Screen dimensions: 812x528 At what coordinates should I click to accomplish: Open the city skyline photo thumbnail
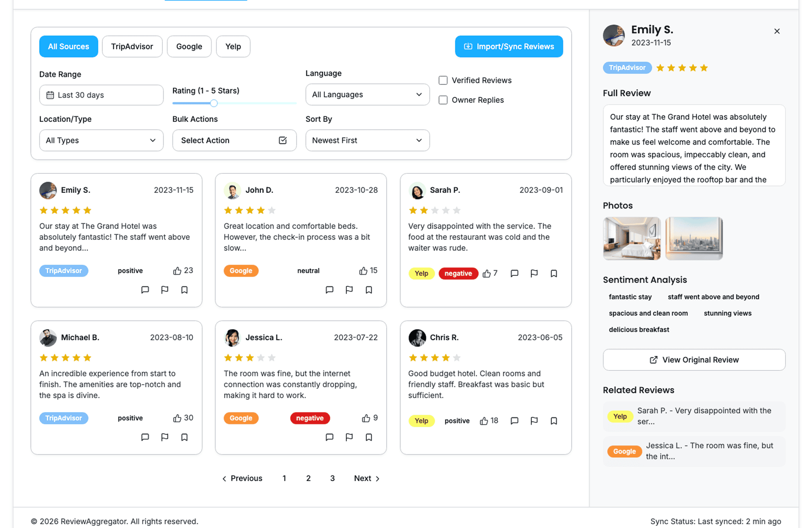(x=694, y=238)
